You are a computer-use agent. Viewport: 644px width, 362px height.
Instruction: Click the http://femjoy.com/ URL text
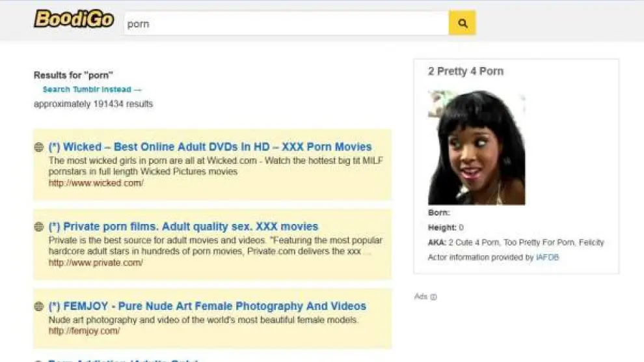[84, 331]
